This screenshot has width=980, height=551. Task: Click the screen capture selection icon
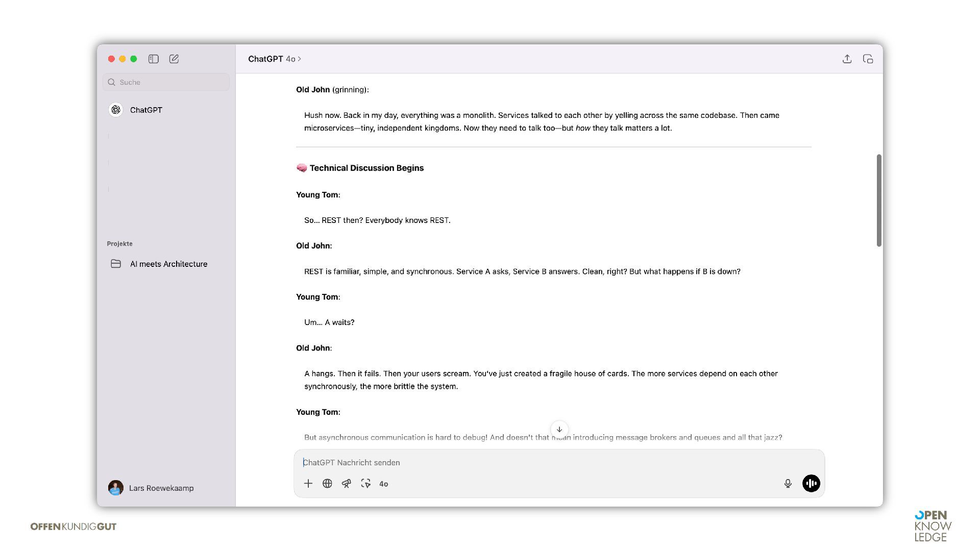(365, 484)
